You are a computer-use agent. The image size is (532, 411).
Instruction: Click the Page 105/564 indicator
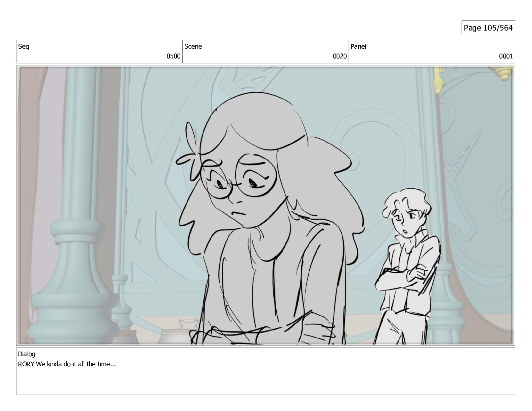488,28
